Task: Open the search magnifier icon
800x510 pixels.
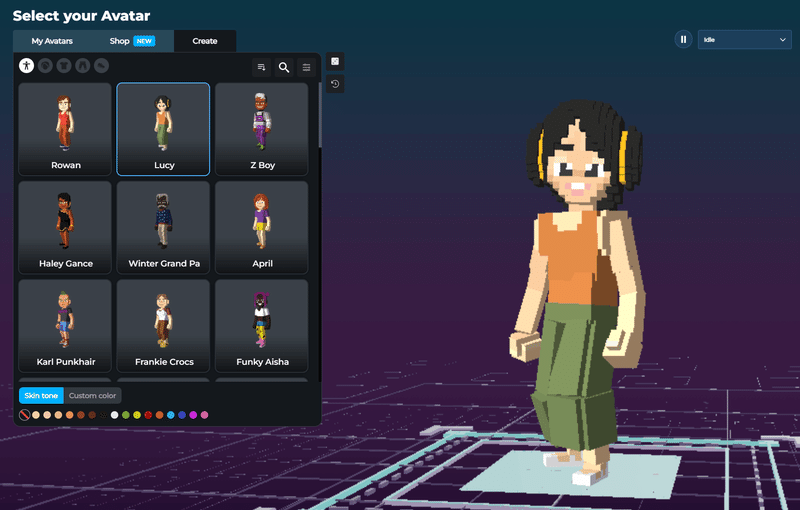Action: 284,67
